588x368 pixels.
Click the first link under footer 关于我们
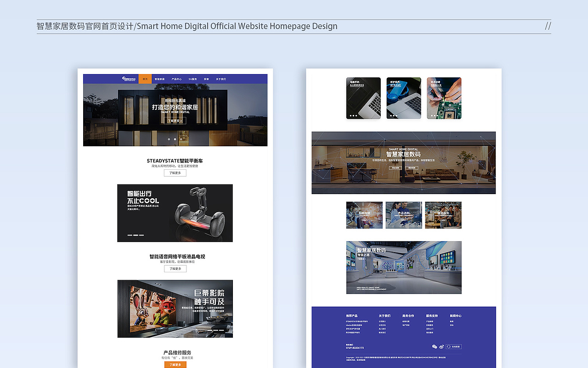[x=383, y=322]
